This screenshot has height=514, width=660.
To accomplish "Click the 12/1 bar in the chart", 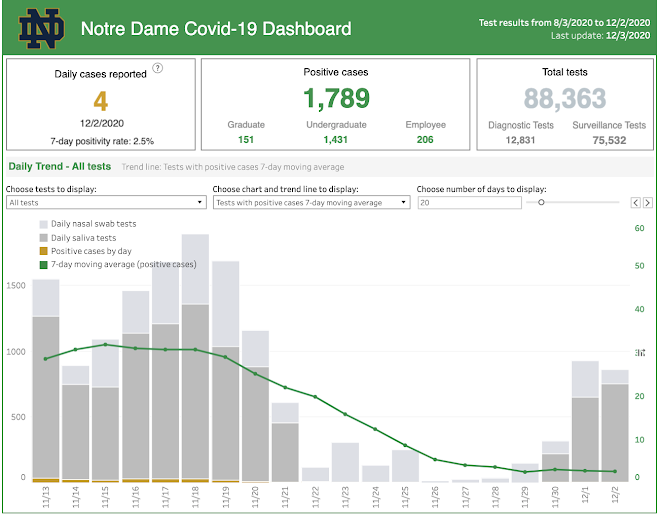I will coord(585,421).
